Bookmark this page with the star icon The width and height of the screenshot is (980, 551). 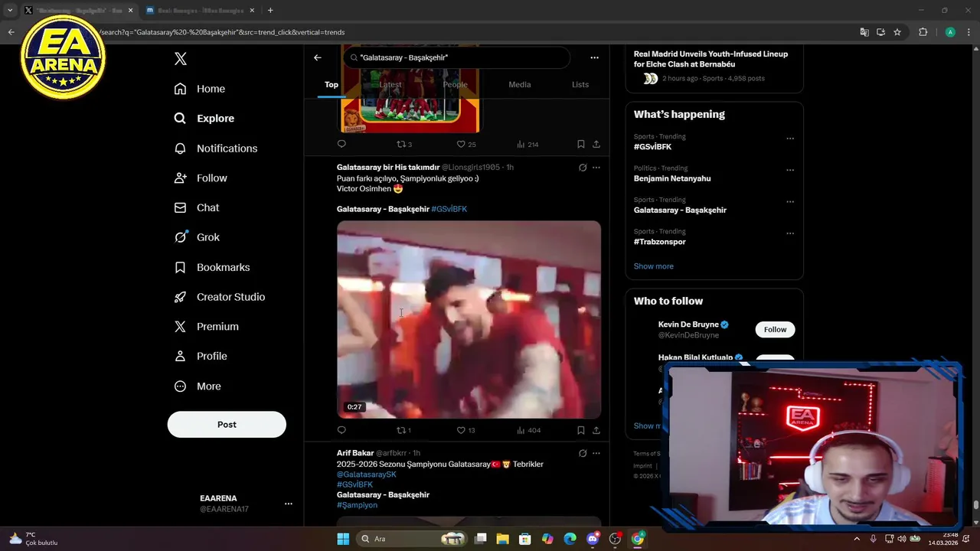coord(897,32)
